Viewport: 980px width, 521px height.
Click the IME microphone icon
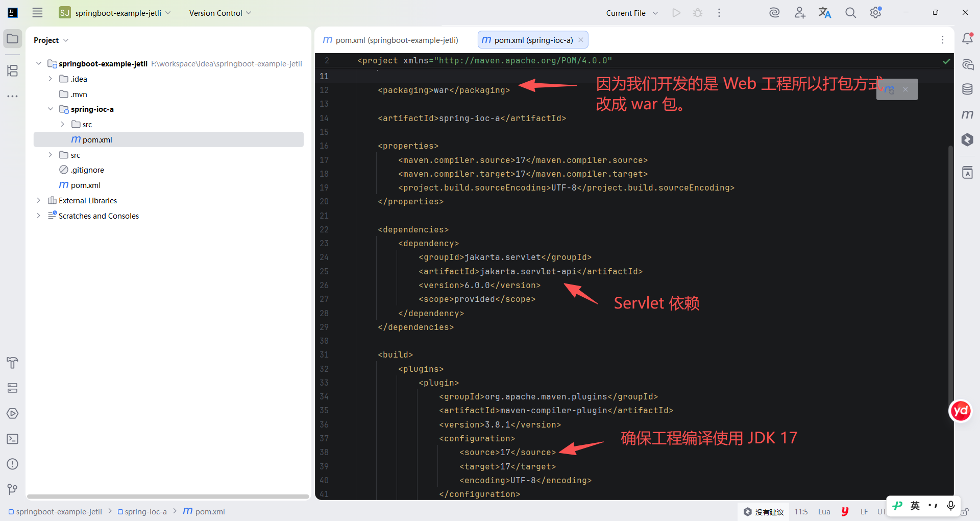pos(950,506)
